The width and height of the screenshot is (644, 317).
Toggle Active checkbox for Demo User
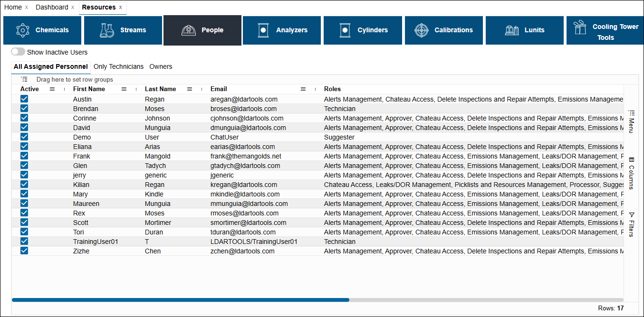click(24, 137)
